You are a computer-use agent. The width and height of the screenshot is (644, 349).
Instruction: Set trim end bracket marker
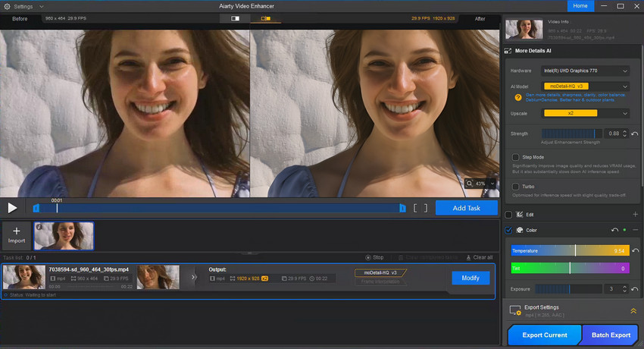(x=426, y=209)
